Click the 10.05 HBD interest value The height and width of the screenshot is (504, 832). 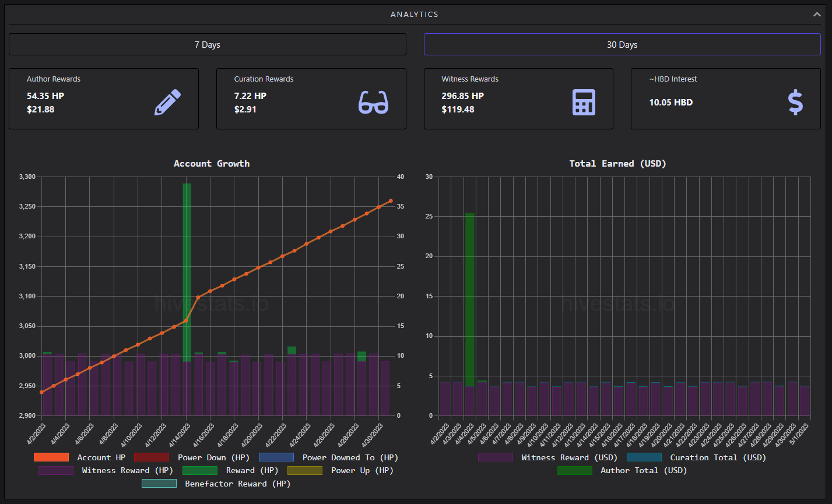pos(671,103)
